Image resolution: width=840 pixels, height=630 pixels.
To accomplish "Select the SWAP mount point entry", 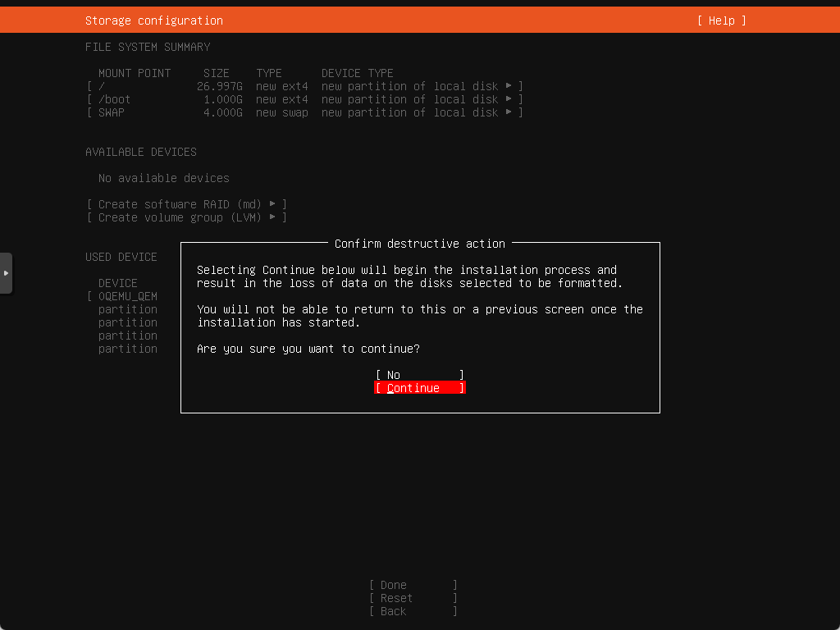I will [x=112, y=112].
